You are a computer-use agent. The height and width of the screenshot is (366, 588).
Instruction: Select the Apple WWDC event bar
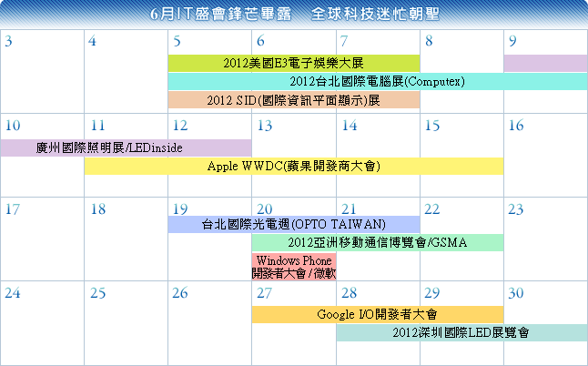293,166
